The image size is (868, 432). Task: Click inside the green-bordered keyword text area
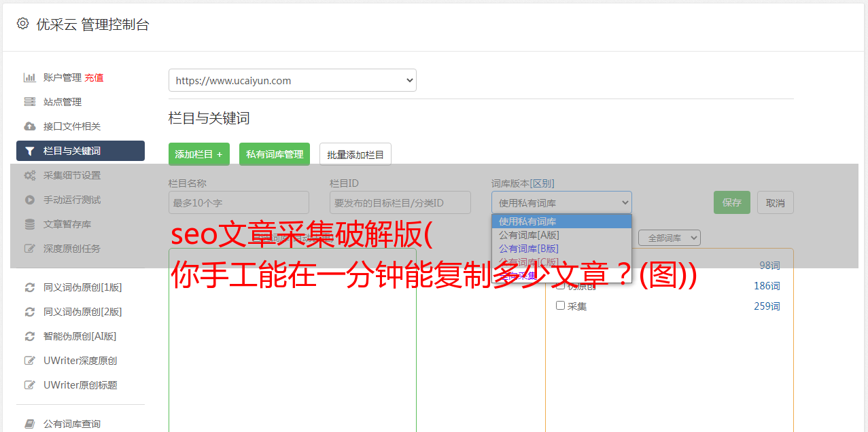pos(292,340)
